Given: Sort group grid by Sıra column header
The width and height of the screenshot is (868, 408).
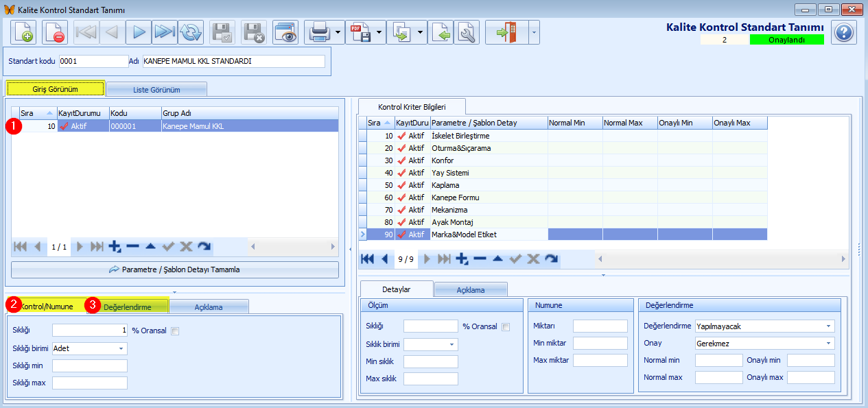Looking at the screenshot, I should (38, 113).
